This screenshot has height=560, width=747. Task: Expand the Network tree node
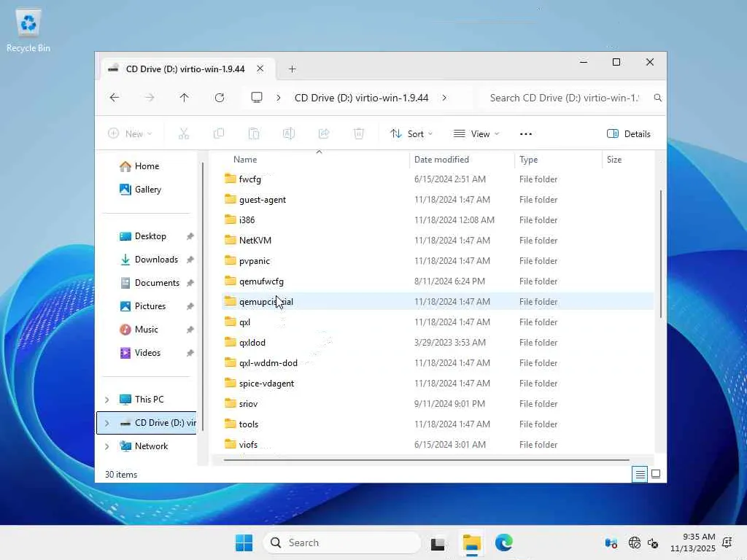(107, 446)
